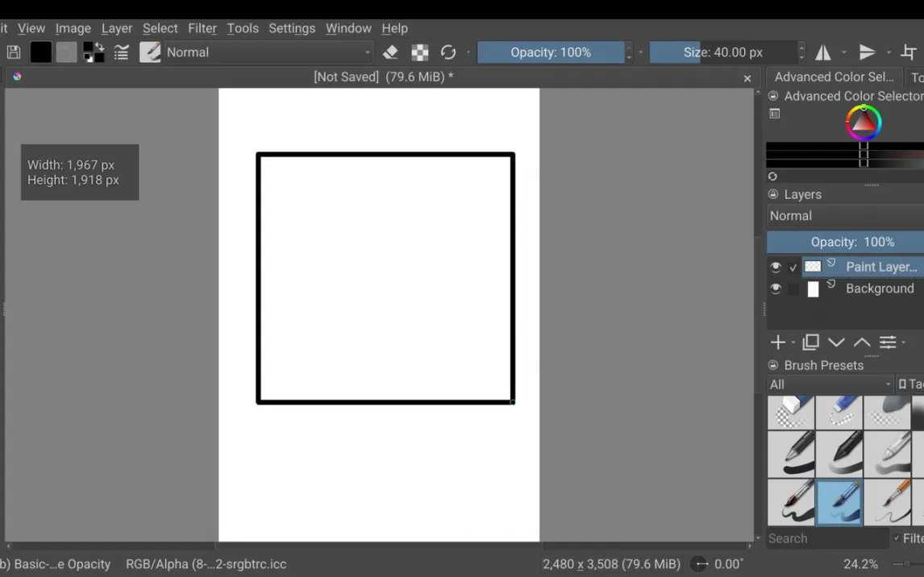The height and width of the screenshot is (577, 924).
Task: Open the brush editor settings icon
Action: tap(122, 52)
